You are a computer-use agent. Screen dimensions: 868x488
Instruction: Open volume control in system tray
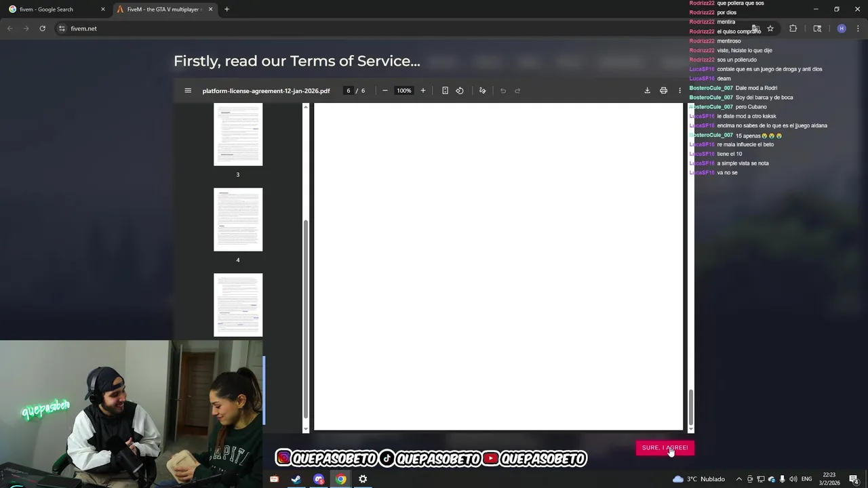pos(793,479)
